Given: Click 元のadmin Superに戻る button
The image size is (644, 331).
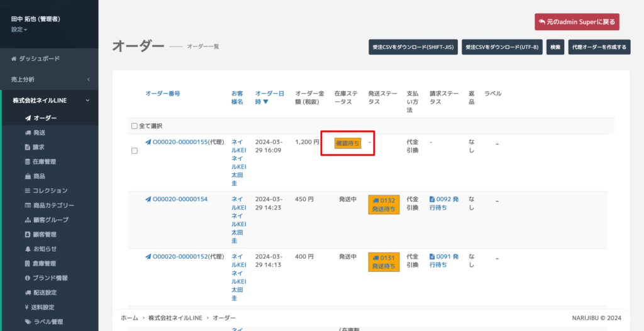Looking at the screenshot, I should [x=577, y=22].
